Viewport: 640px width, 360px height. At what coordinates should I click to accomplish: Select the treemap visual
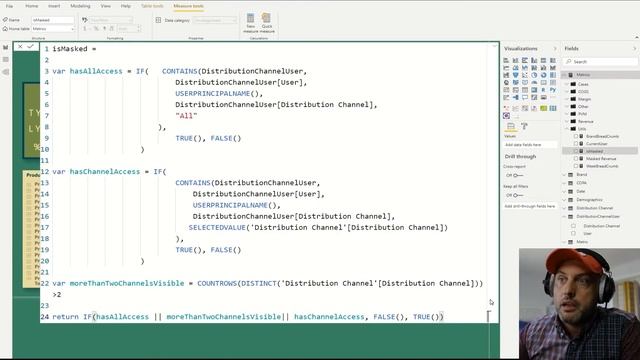[553, 75]
